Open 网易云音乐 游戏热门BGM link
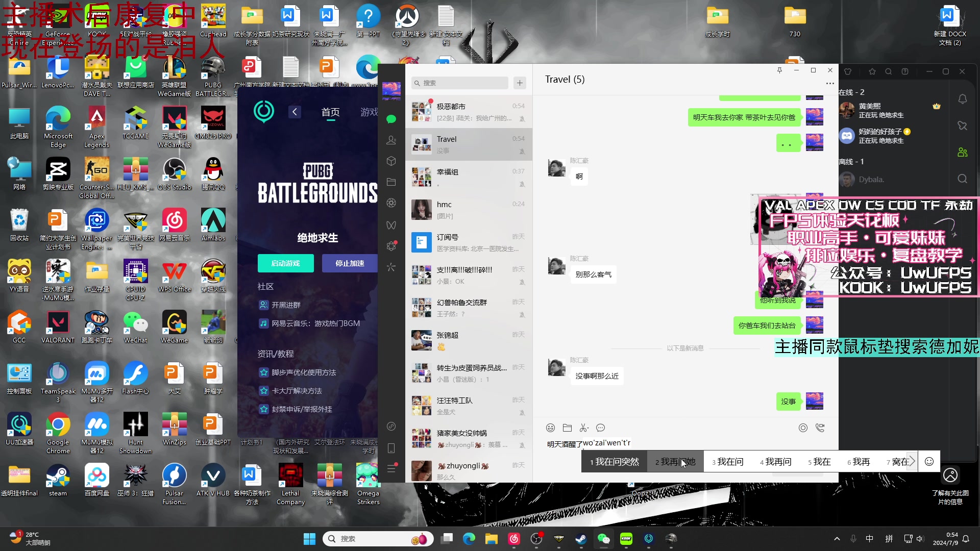 310,323
